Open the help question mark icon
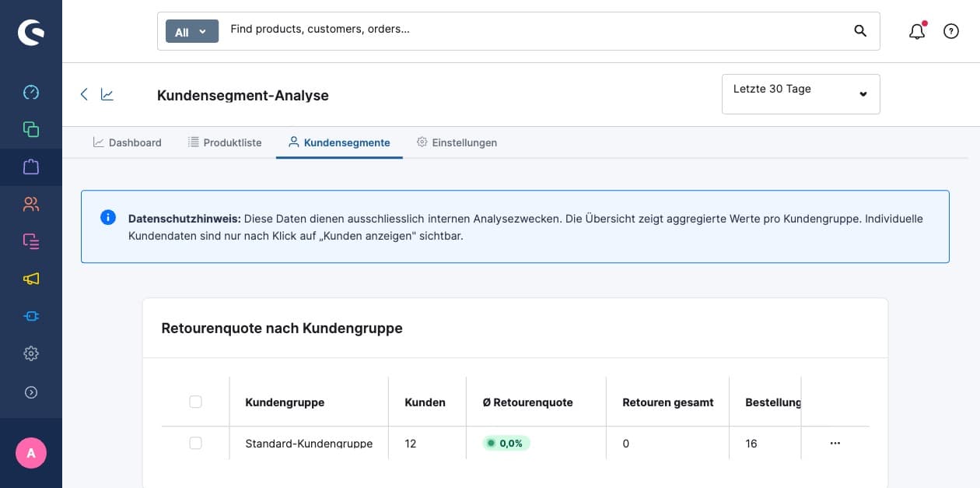The image size is (980, 488). click(x=951, y=31)
